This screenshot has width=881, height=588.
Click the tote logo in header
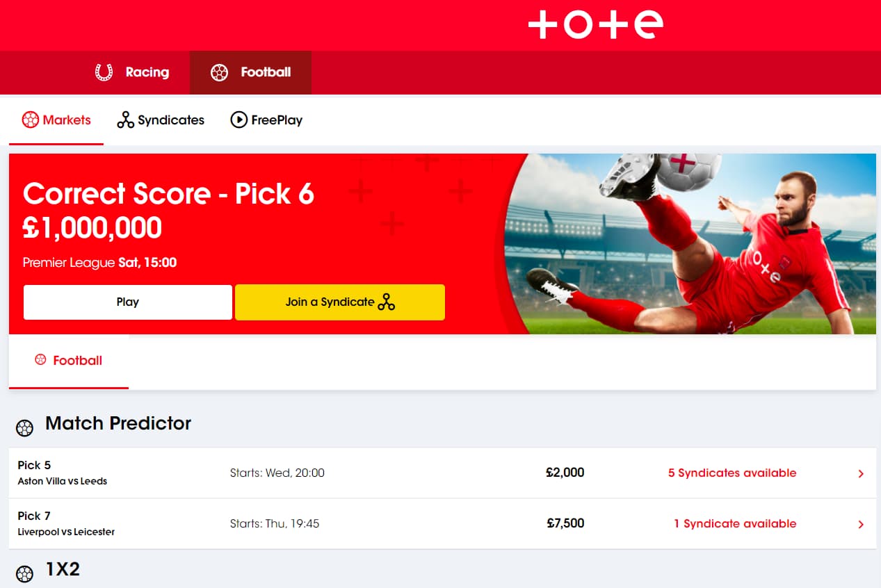click(x=596, y=25)
